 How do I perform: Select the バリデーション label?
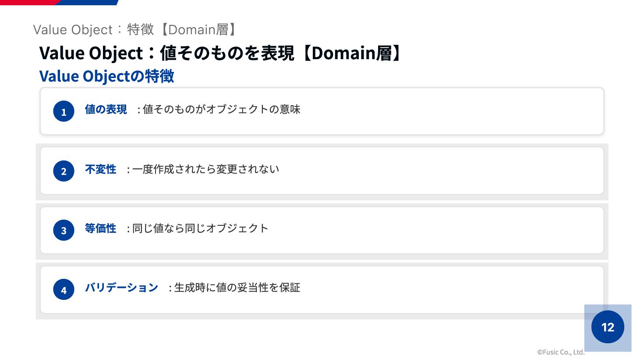(121, 288)
